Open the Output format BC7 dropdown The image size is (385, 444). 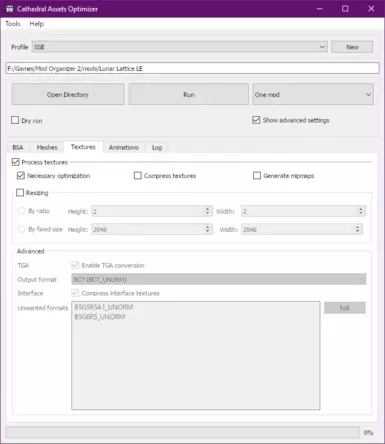[219, 279]
